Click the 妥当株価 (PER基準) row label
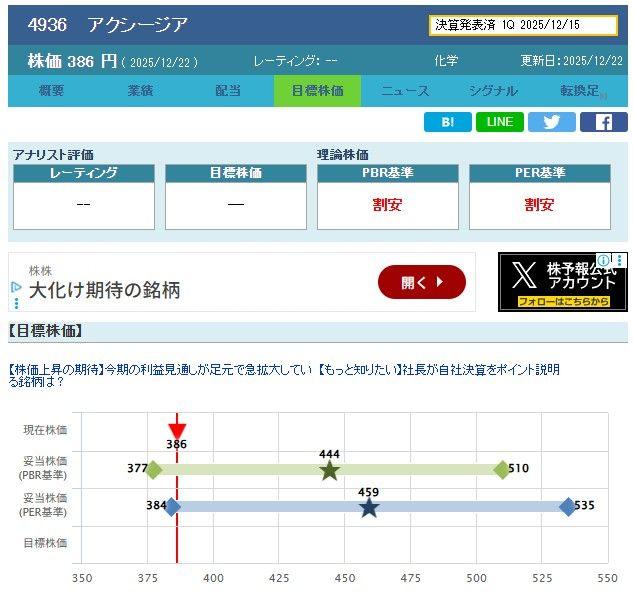This screenshot has width=633, height=593. coord(43,505)
